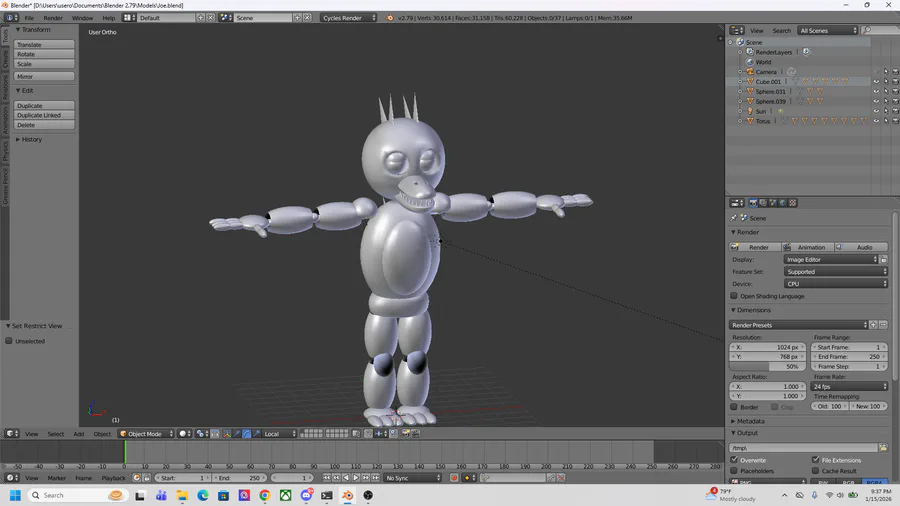Click the Camera object icon in outliner
The height and width of the screenshot is (506, 900).
pyautogui.click(x=749, y=72)
